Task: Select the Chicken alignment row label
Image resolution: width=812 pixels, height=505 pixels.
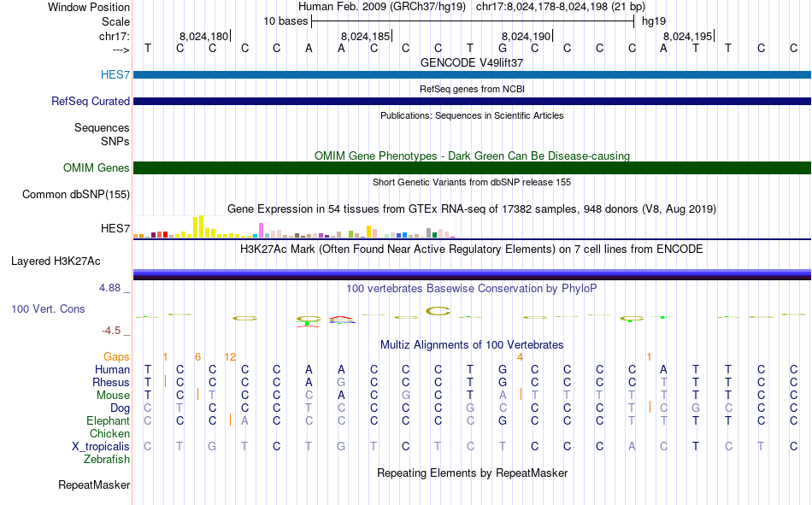Action: pos(109,433)
